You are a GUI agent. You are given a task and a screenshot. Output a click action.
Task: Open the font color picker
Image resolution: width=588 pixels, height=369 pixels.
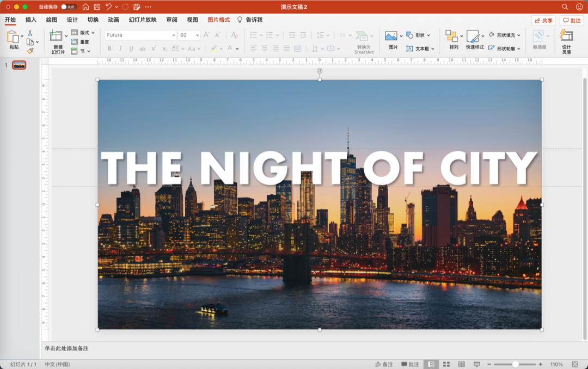tap(233, 48)
